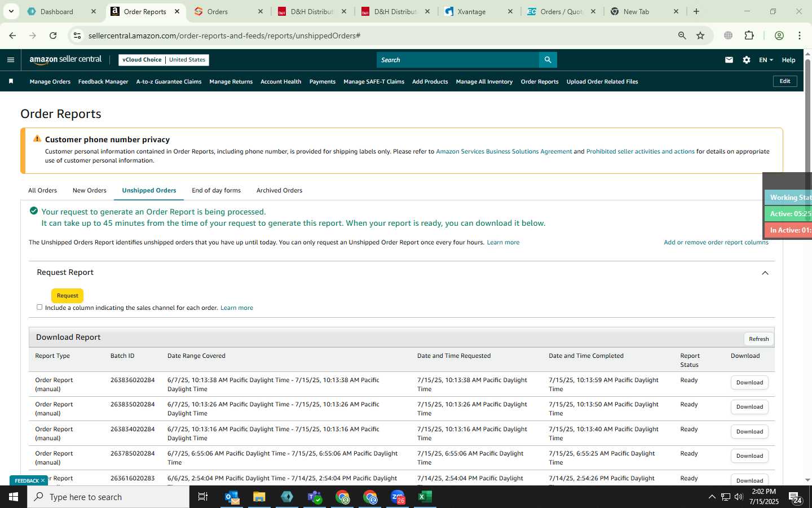Screen dimensions: 812x508
Task: Open Chrome three-dot menu
Action: [800, 36]
